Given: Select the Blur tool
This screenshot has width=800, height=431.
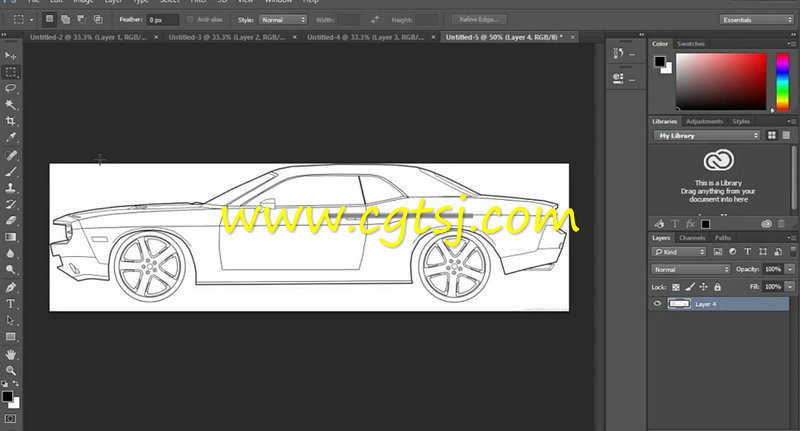Looking at the screenshot, I should click(10, 253).
